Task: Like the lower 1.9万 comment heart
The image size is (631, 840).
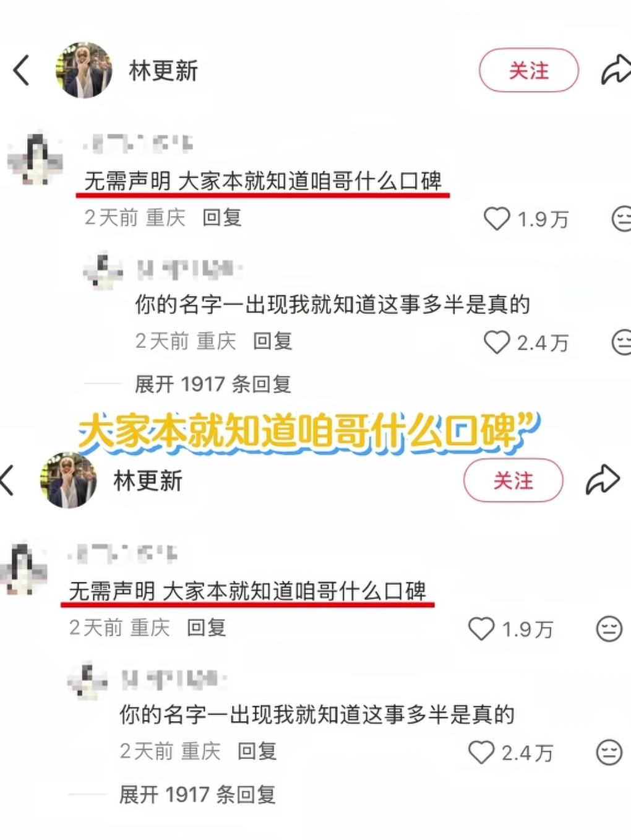Action: [481, 629]
